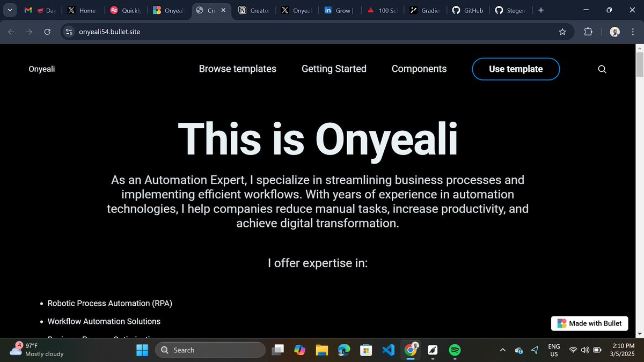Click the Made with Bullet badge

click(x=590, y=323)
